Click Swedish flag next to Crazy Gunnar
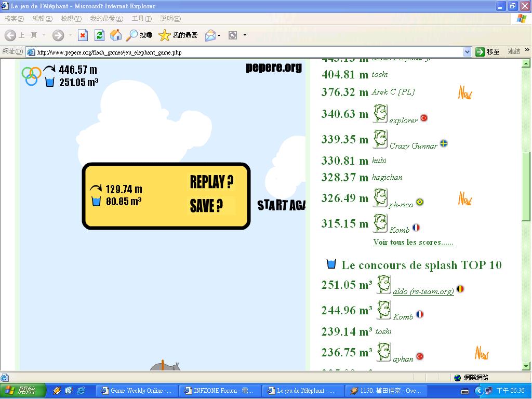 click(444, 143)
